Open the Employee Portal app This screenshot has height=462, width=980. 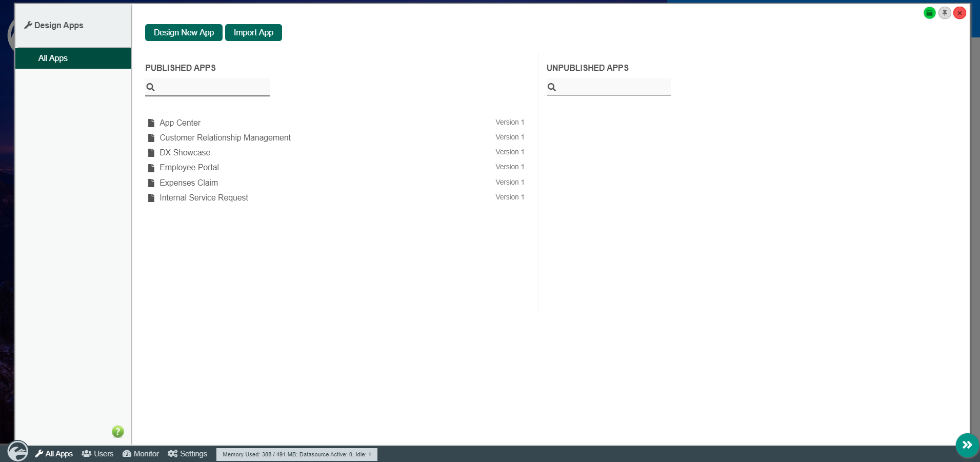point(189,167)
